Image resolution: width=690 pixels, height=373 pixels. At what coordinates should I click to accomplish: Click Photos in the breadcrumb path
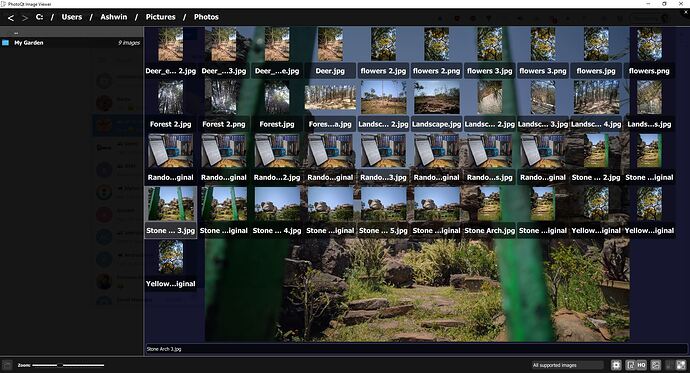(x=206, y=17)
